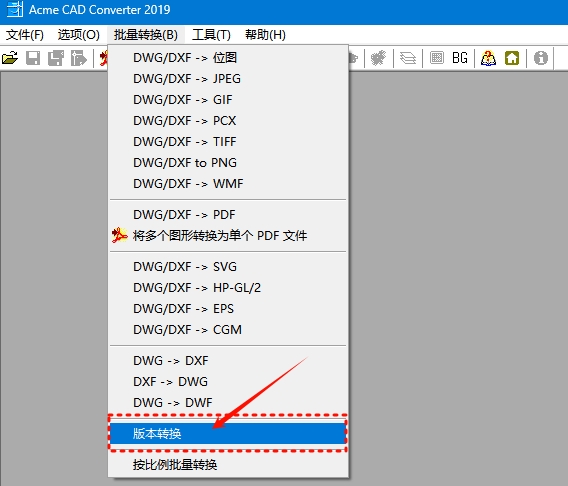This screenshot has height=486, width=568.
Task: Select 按比例批量转换 menu item
Action: (228, 465)
